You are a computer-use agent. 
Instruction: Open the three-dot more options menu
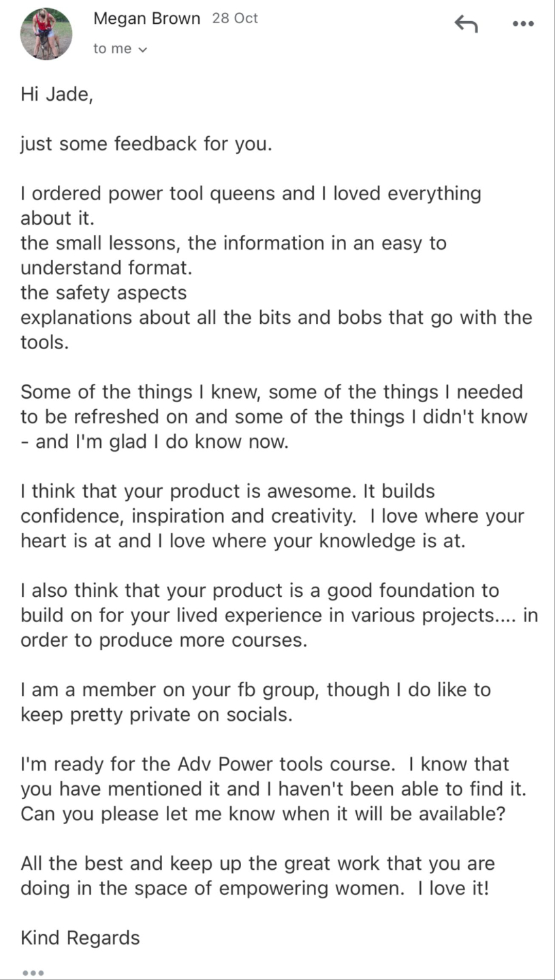pyautogui.click(x=523, y=24)
